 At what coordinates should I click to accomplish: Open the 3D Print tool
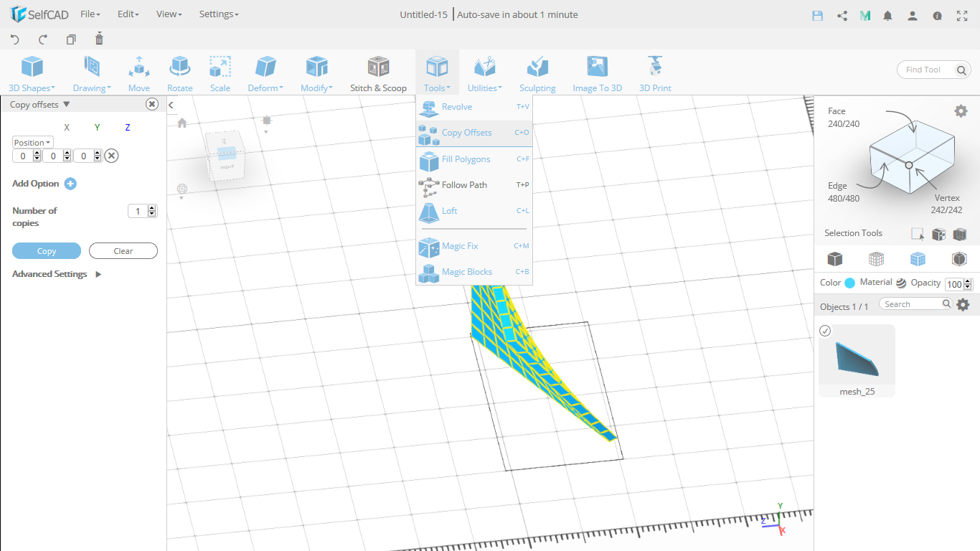(655, 75)
